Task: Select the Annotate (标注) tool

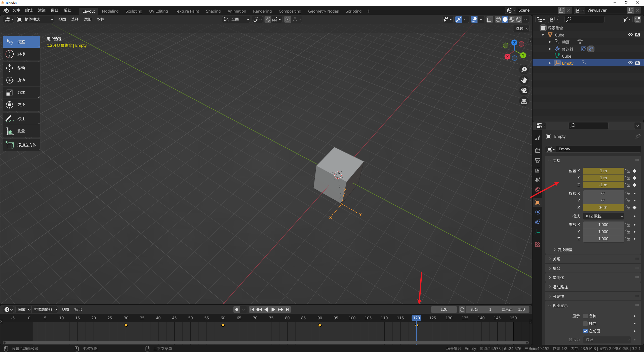Action: [x=21, y=119]
